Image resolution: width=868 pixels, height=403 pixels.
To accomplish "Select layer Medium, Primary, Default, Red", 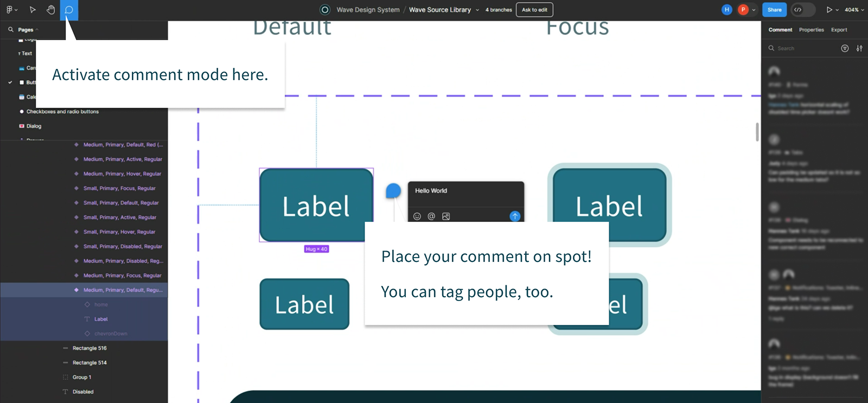I will tap(123, 145).
